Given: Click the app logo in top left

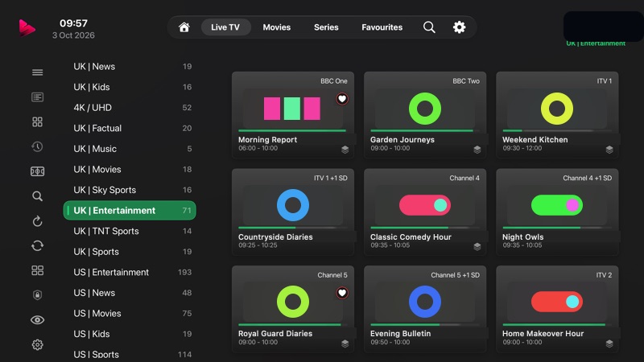Looking at the screenshot, I should click(x=27, y=28).
